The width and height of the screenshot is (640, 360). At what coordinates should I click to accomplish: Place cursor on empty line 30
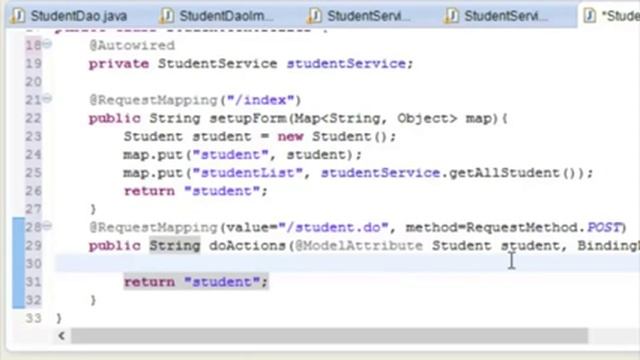click(347, 263)
